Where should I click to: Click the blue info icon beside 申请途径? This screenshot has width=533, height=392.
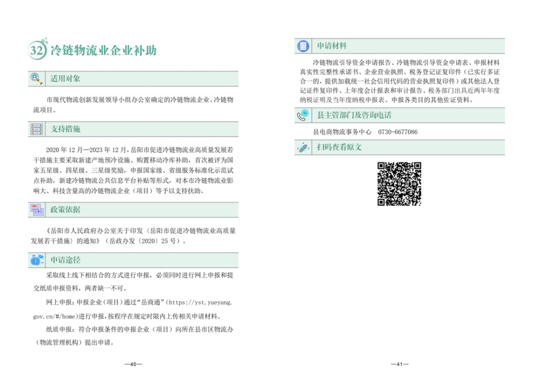point(36,260)
